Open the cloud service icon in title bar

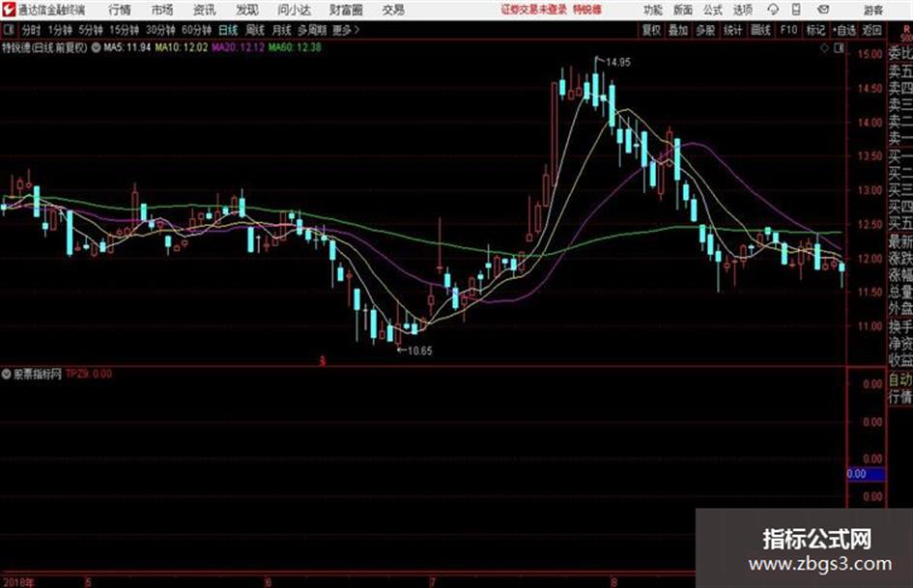[773, 10]
